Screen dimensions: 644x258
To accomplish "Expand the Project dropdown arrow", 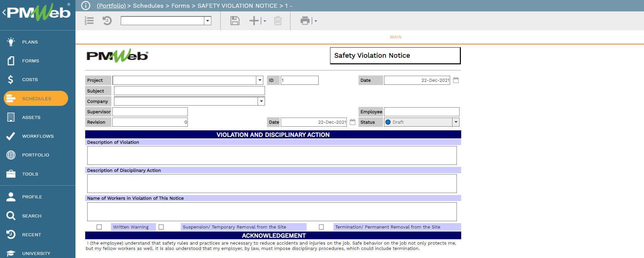I will tap(260, 80).
